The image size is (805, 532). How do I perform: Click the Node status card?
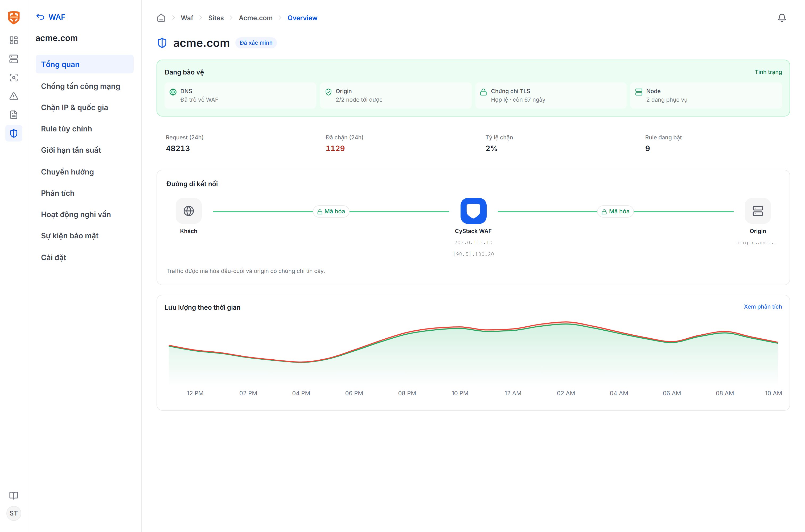tap(706, 95)
